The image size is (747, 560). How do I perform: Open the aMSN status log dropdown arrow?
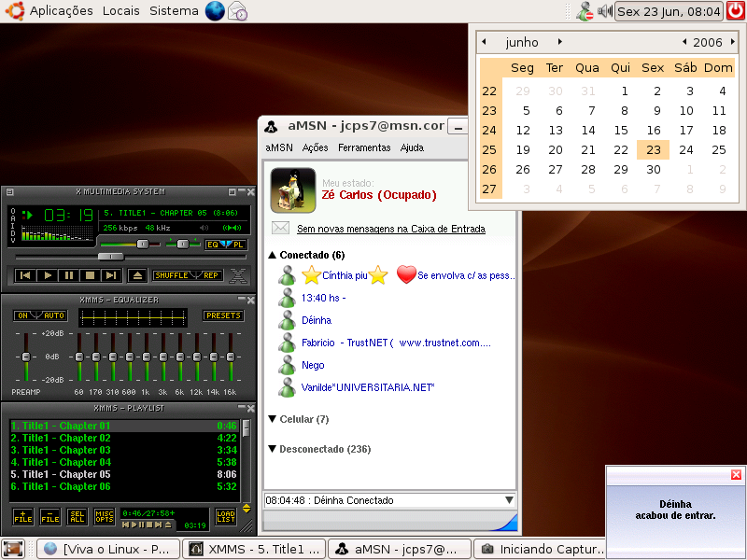509,500
